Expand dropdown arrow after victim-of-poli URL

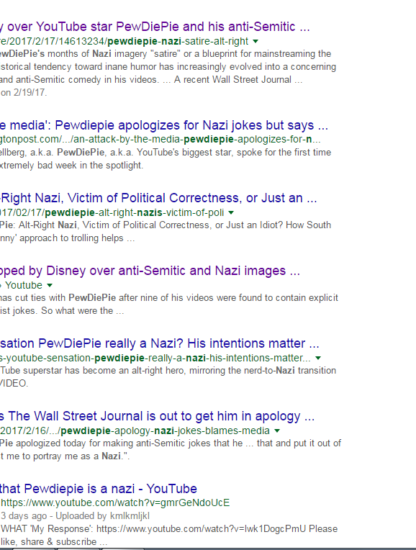pyautogui.click(x=231, y=213)
